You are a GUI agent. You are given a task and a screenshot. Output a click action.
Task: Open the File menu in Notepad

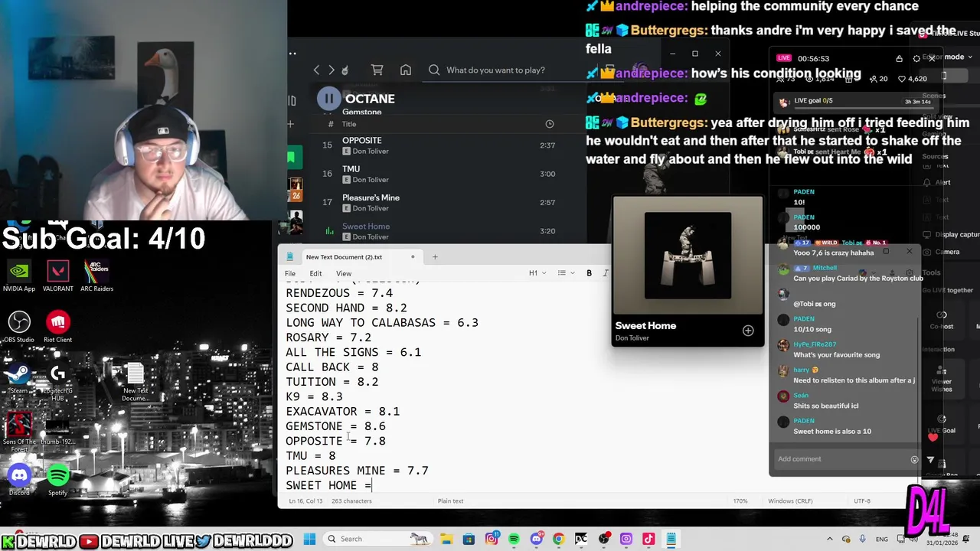[290, 273]
